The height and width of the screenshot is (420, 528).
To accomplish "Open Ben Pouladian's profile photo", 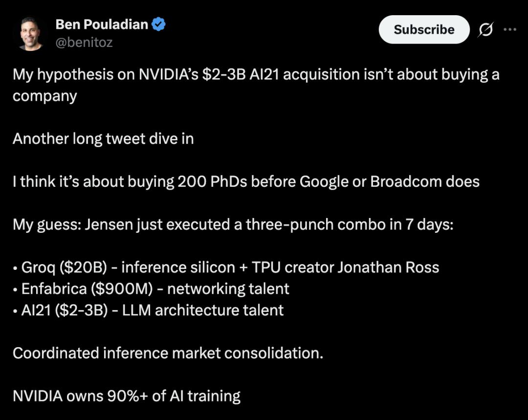I will pos(31,33).
